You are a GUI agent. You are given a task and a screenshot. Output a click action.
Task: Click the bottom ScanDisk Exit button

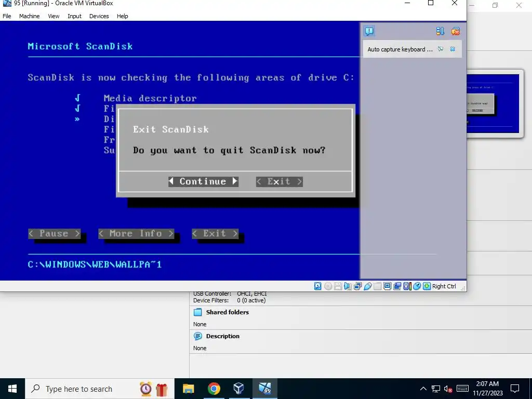click(x=215, y=233)
